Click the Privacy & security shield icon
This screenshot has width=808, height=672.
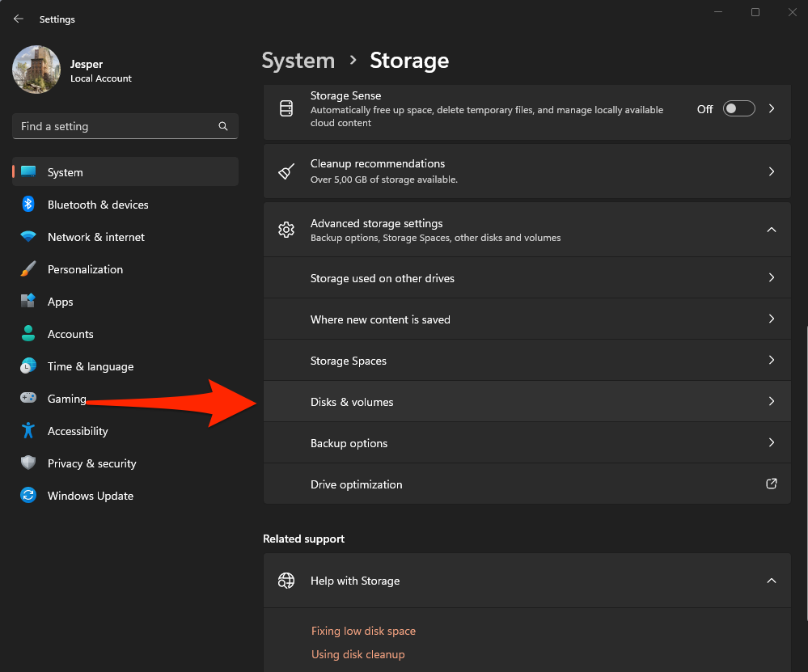click(28, 463)
